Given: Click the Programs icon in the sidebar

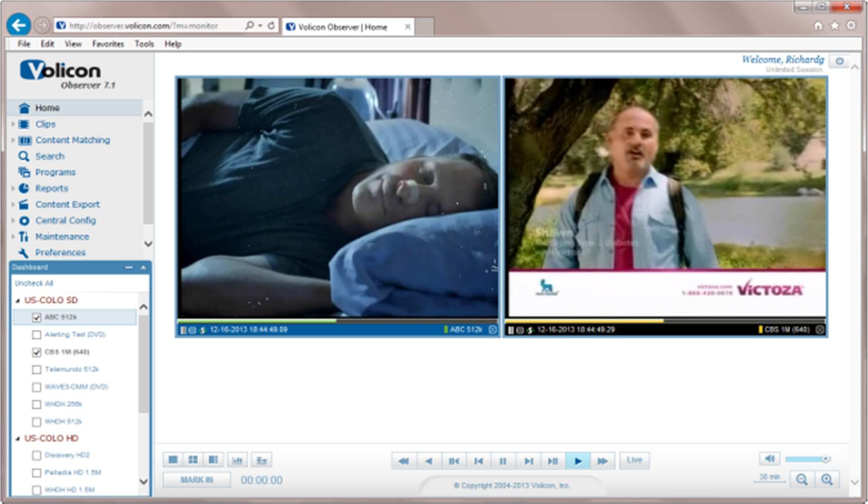Looking at the screenshot, I should (x=23, y=172).
